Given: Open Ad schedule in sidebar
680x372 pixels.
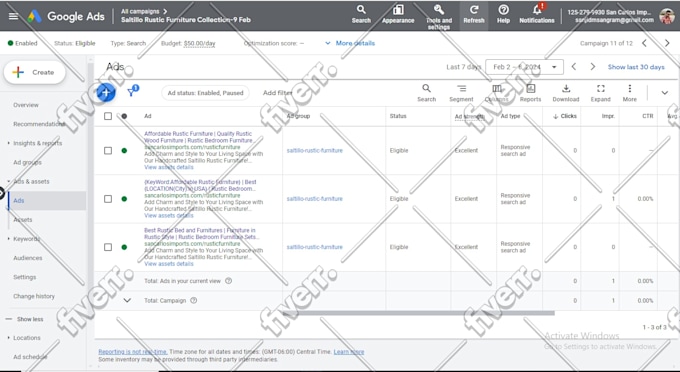Looking at the screenshot, I should coord(30,357).
